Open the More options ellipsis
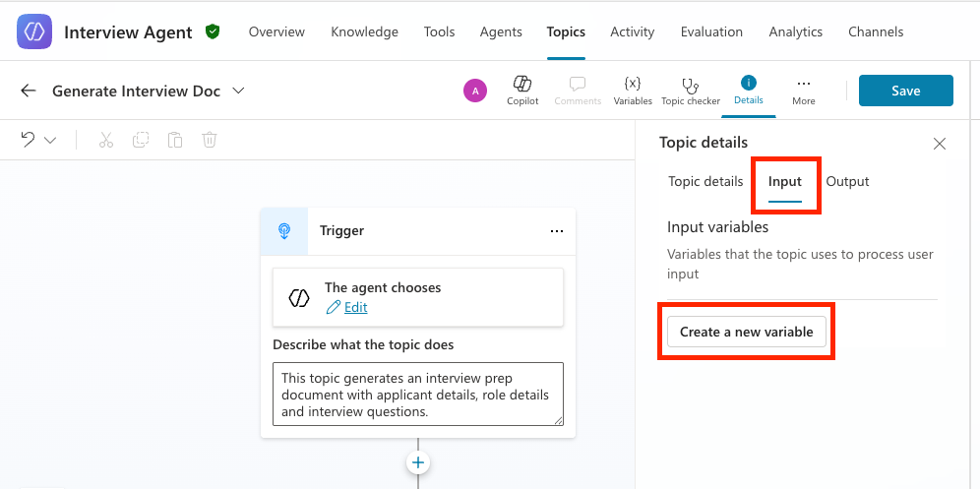 click(804, 84)
